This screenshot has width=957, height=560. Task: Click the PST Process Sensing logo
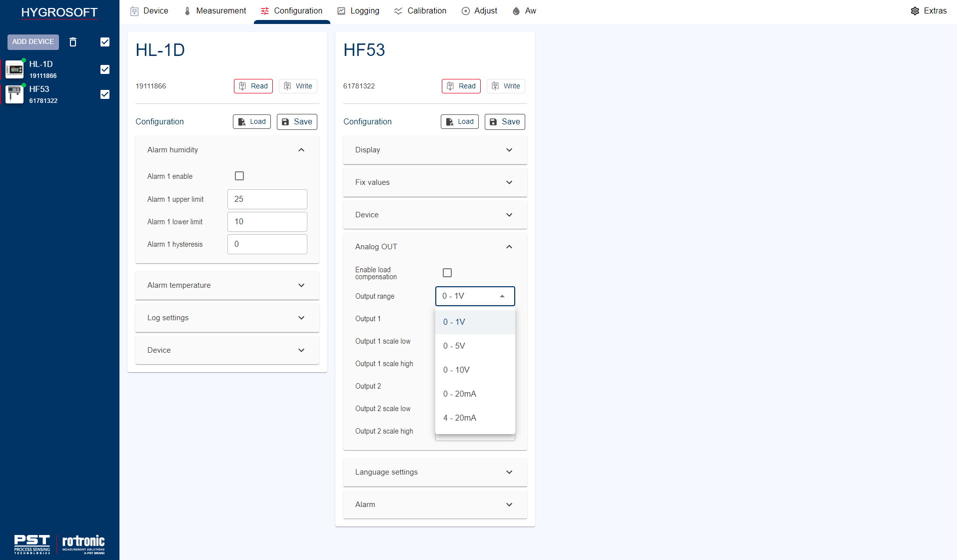coord(32,545)
